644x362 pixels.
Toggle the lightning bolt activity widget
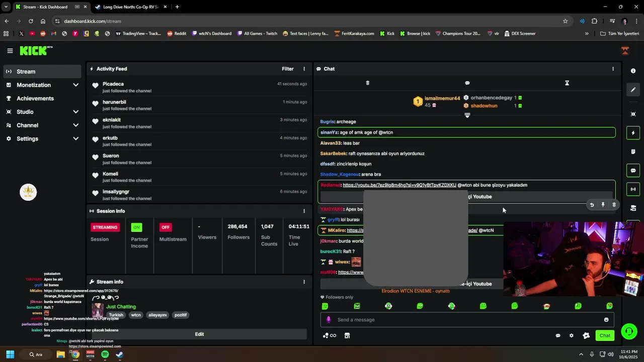pos(633,133)
